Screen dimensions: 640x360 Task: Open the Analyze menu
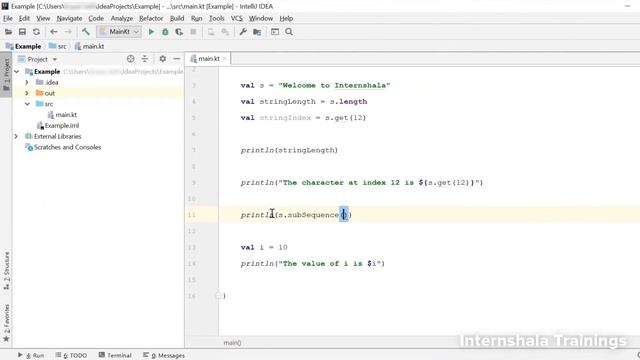coord(122,18)
